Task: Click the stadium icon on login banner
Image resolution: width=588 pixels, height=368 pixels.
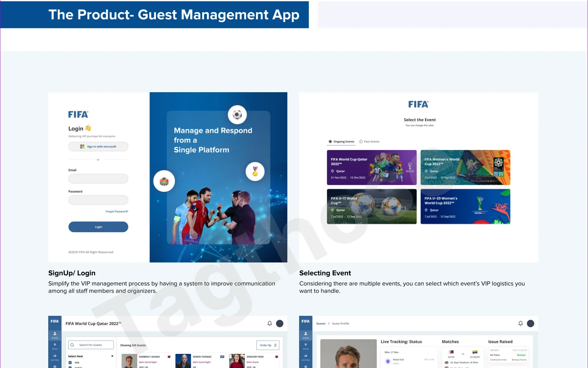Action: pyautogui.click(x=164, y=181)
